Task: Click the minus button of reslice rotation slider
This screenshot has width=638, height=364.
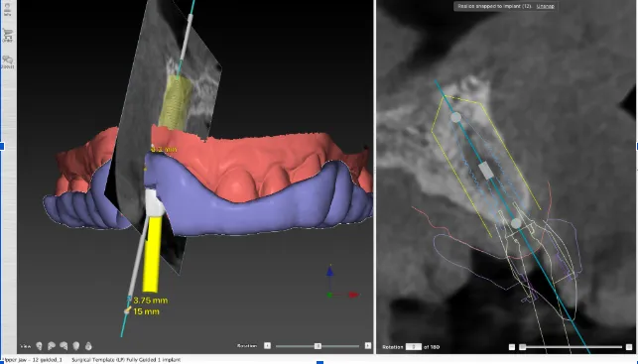Action: (x=512, y=347)
